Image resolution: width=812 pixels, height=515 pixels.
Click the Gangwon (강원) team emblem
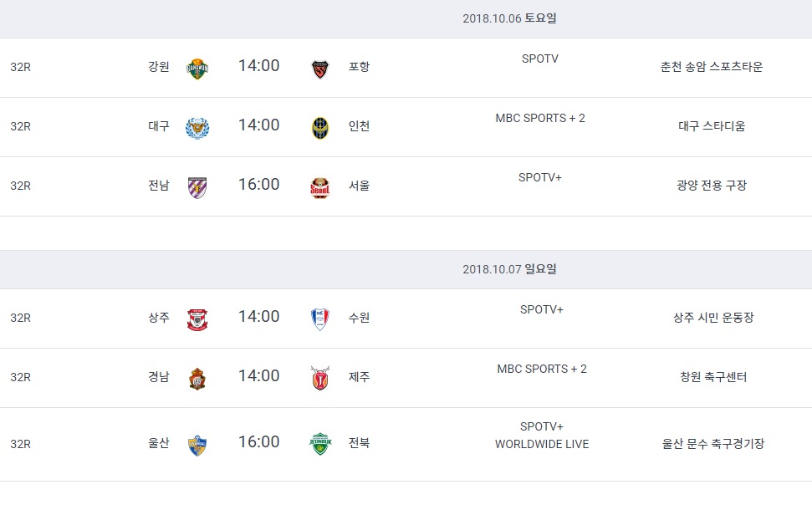coord(197,69)
